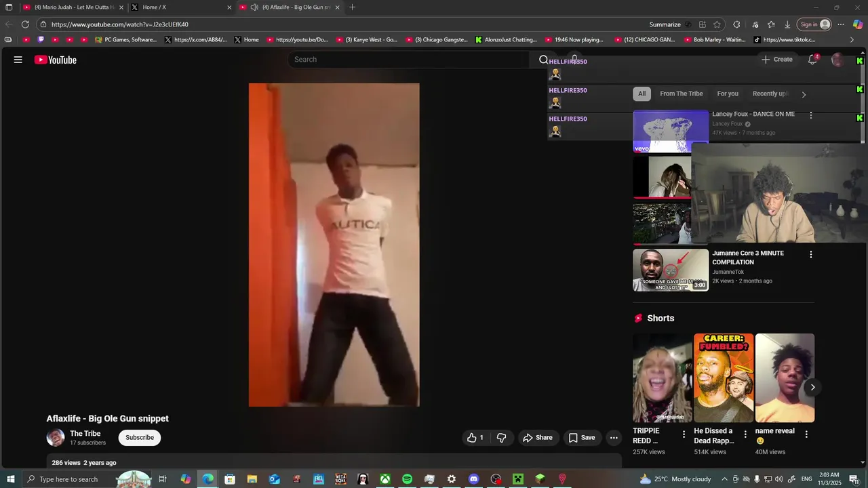Show more filter chips with chevron
This screenshot has width=868, height=488.
[x=804, y=94]
